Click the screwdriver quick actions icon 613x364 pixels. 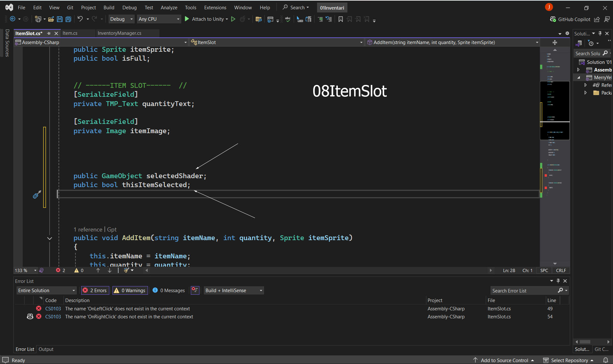37,195
